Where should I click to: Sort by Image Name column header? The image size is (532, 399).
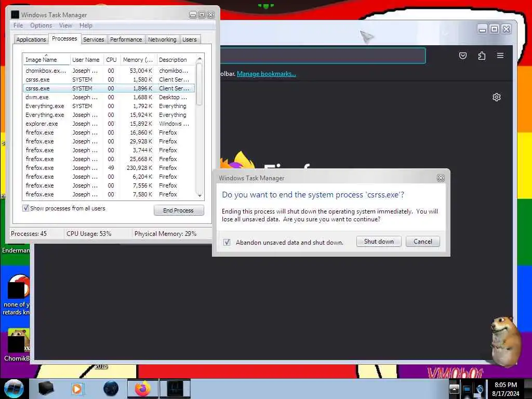(x=46, y=60)
